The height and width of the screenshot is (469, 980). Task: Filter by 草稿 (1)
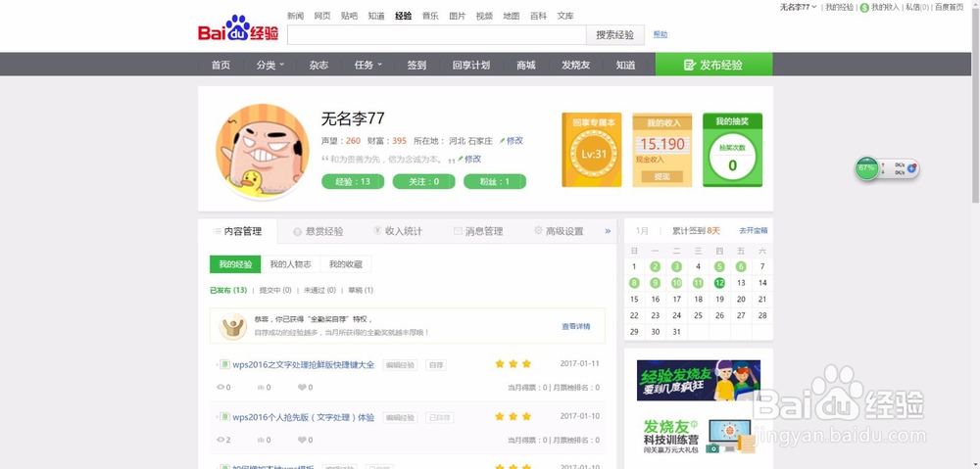361,290
